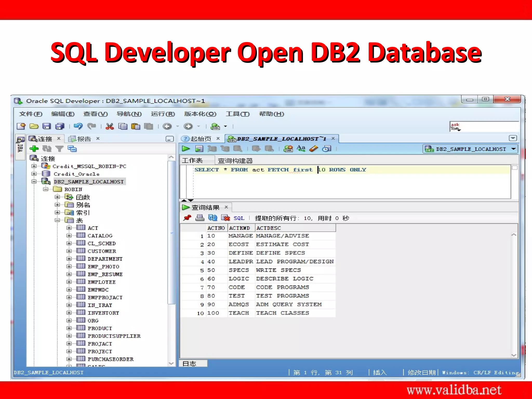532x399 pixels.
Task: Expand the EMPLOYEE table node
Action: coord(69,282)
